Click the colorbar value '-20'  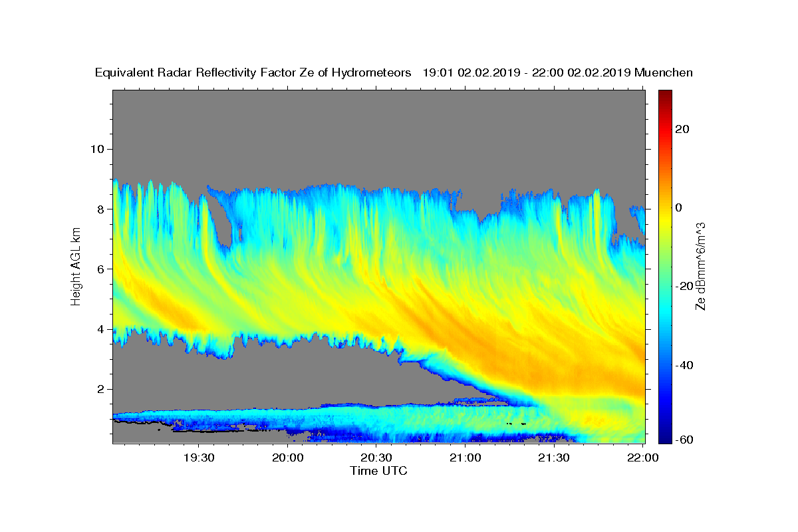685,286
